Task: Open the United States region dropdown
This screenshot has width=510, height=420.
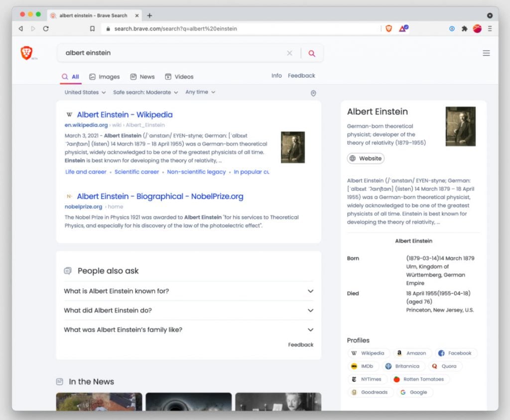Action: point(85,93)
